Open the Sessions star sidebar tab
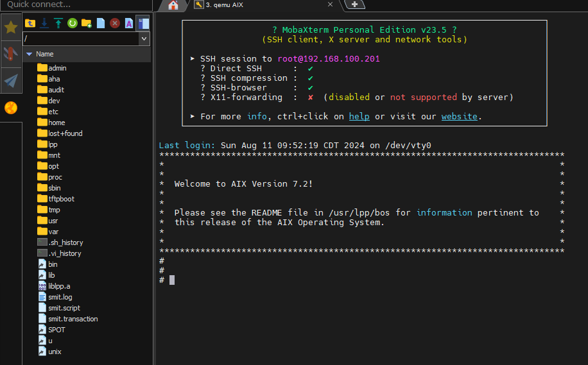Viewport: 588px width, 365px height. coord(11,27)
